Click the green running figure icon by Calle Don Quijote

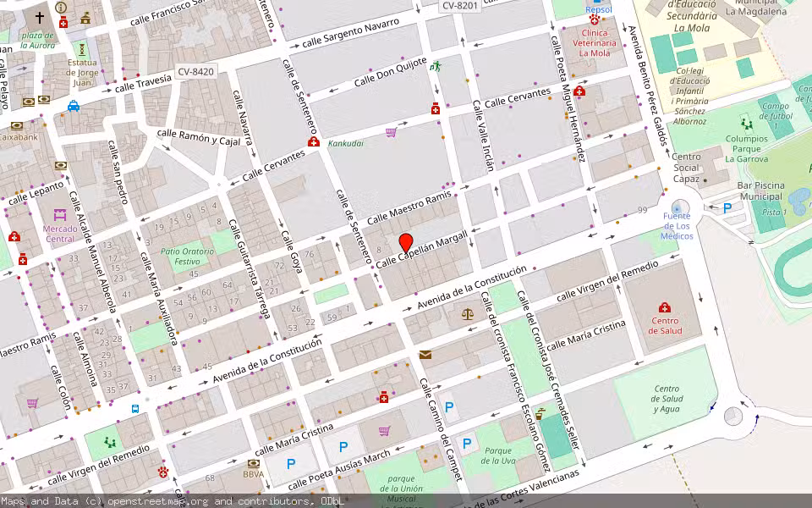[x=436, y=66]
